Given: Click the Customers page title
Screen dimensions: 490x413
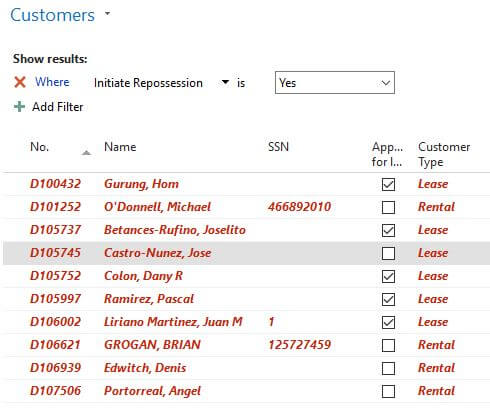Looking at the screenshot, I should [52, 15].
